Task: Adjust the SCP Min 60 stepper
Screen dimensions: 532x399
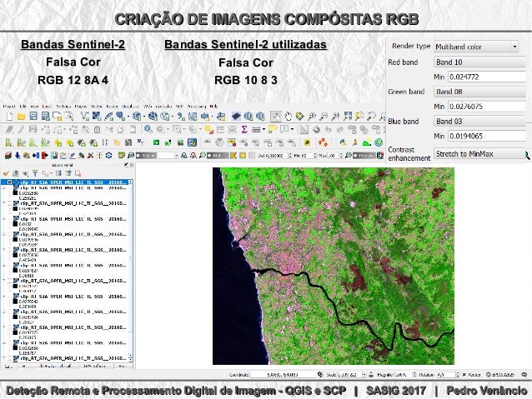Action: [x=315, y=156]
